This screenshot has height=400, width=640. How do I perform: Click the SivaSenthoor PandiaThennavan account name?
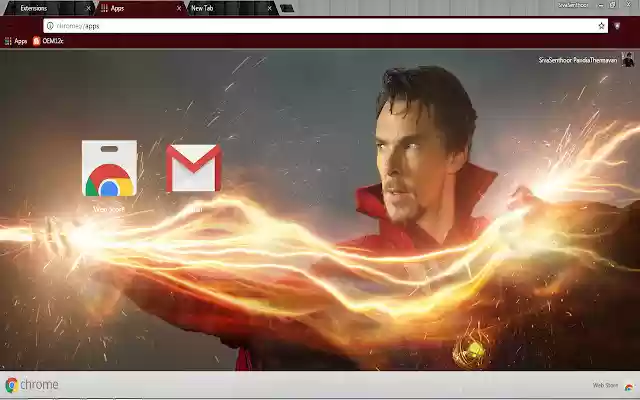(x=578, y=60)
